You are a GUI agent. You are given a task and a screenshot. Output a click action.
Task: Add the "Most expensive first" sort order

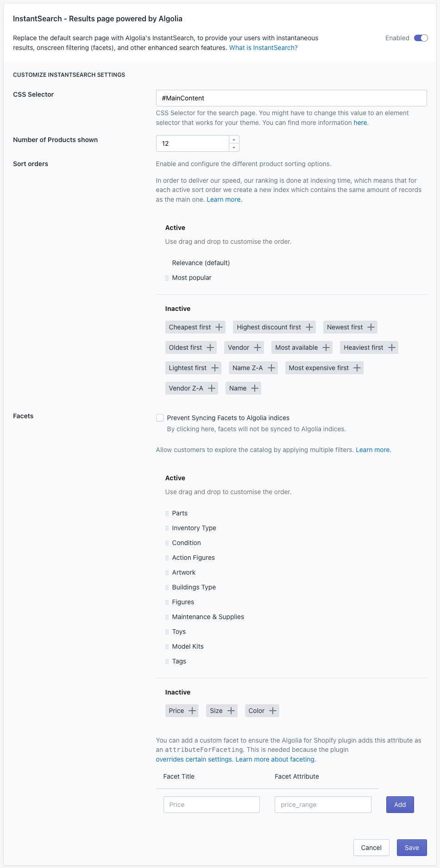357,368
